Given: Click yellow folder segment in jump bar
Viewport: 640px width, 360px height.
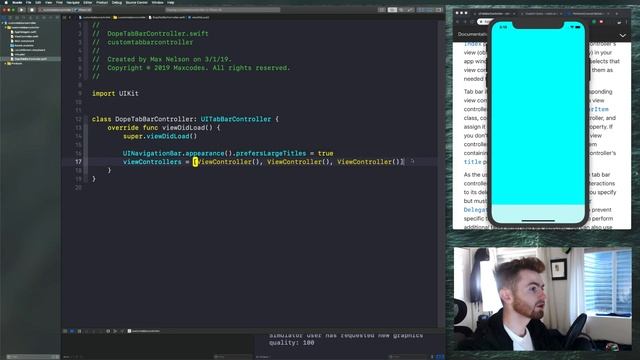Looking at the screenshot, I should tap(129, 18).
